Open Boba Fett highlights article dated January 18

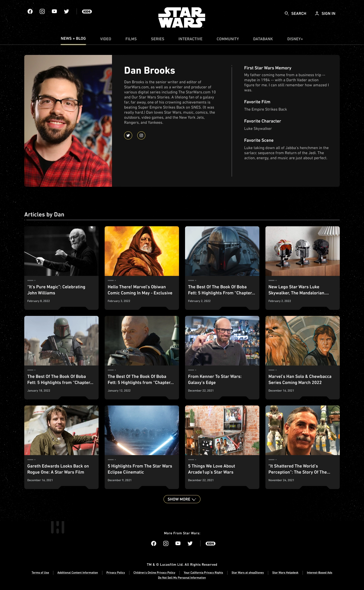[x=60, y=379]
